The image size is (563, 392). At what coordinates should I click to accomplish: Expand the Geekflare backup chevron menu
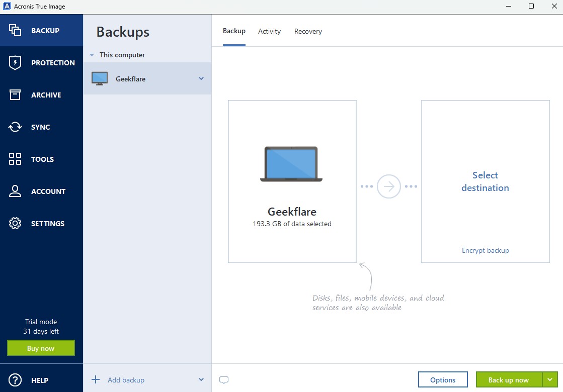201,78
